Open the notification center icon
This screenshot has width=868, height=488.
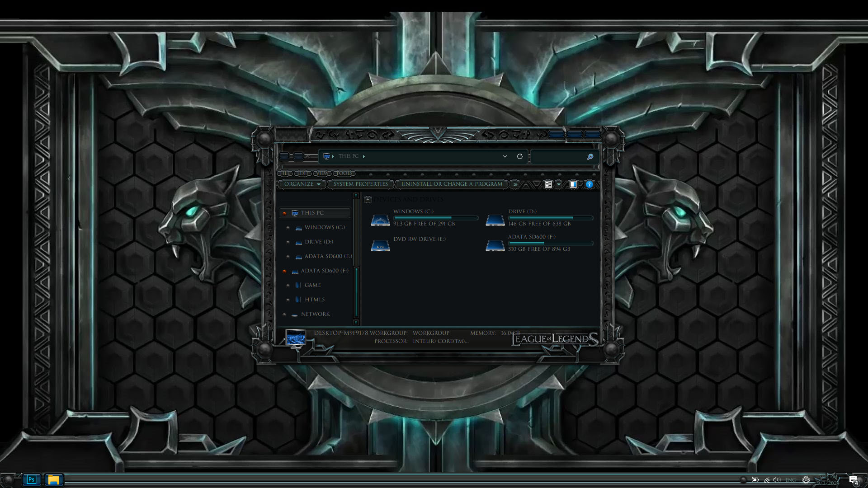(853, 480)
